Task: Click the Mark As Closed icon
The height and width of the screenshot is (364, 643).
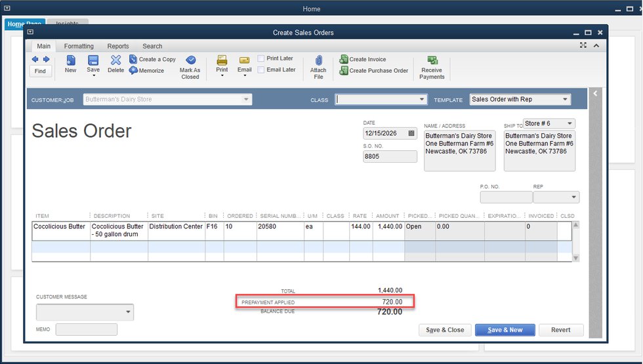Action: tap(190, 60)
